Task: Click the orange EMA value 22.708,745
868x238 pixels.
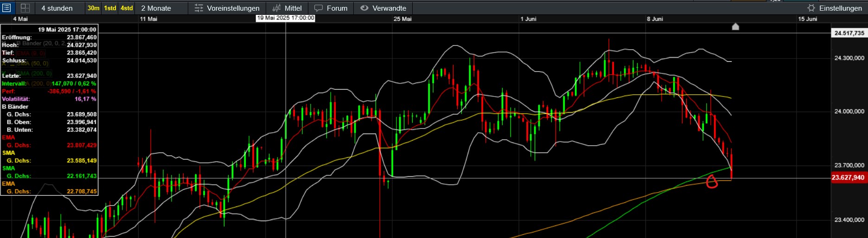Action: pyautogui.click(x=82, y=191)
